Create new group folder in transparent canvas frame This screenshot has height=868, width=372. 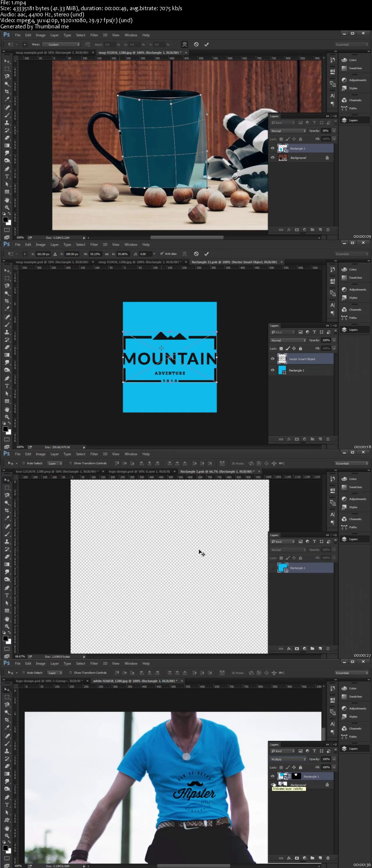312,649
